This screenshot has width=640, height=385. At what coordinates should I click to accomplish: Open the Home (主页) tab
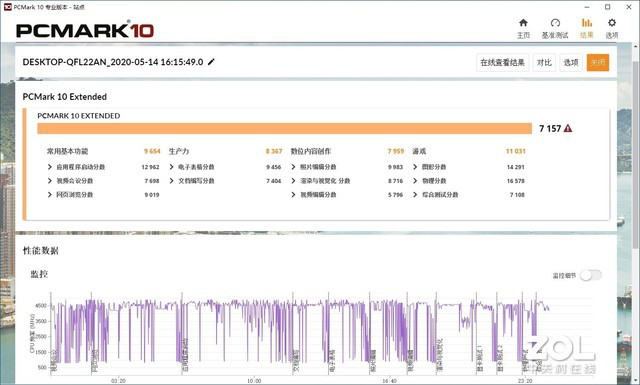pos(523,28)
